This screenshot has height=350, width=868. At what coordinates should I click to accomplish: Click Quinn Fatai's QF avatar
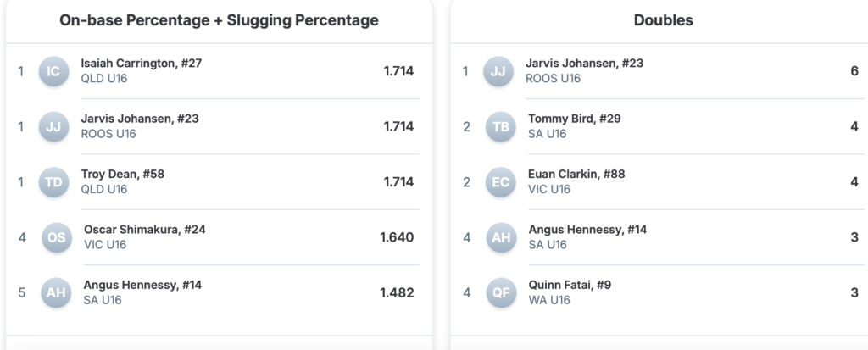coord(500,292)
